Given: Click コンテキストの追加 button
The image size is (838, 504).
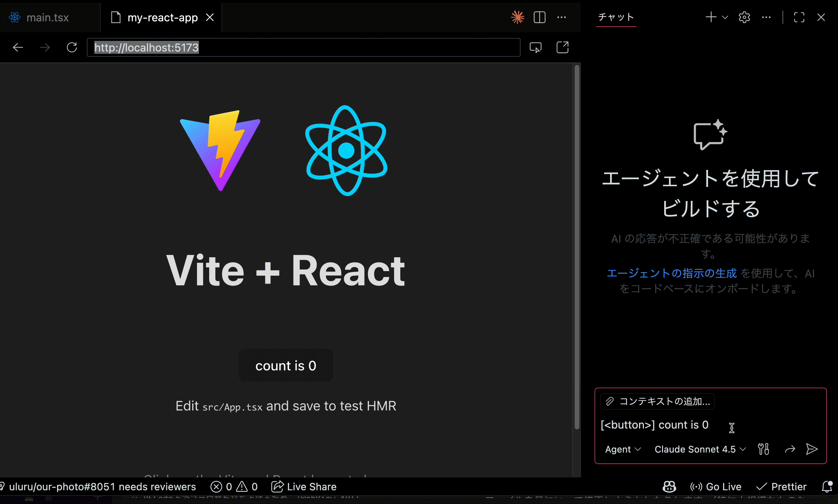Looking at the screenshot, I should tap(657, 401).
